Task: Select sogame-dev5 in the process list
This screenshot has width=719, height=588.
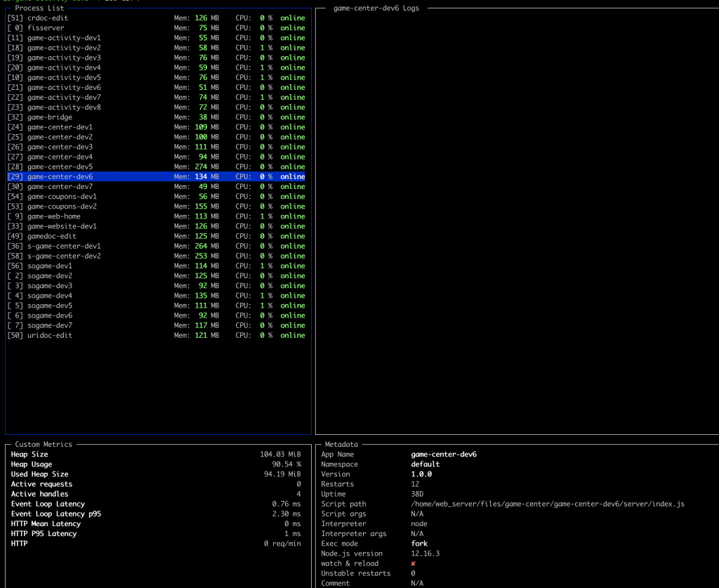Action: tap(156, 306)
